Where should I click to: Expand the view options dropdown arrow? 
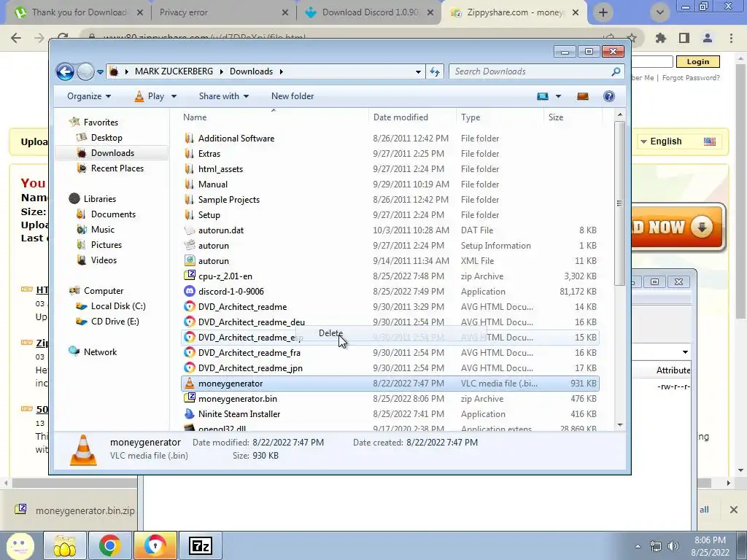click(558, 96)
